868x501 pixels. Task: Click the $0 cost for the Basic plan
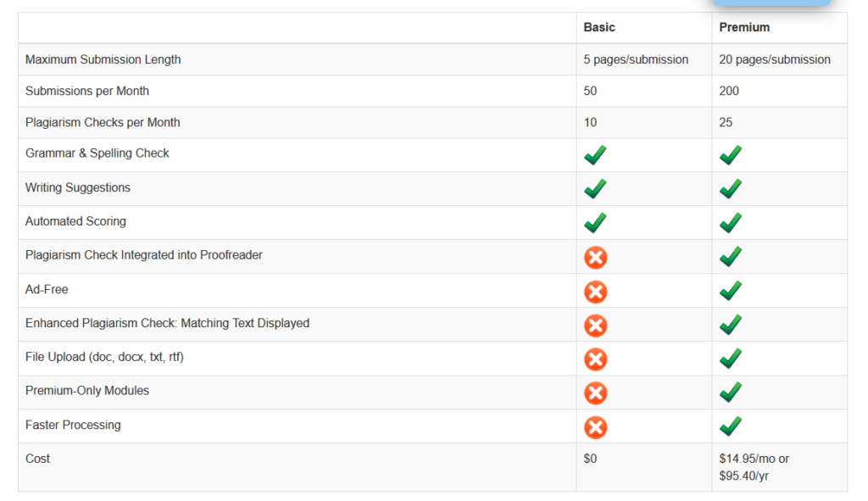click(x=590, y=459)
